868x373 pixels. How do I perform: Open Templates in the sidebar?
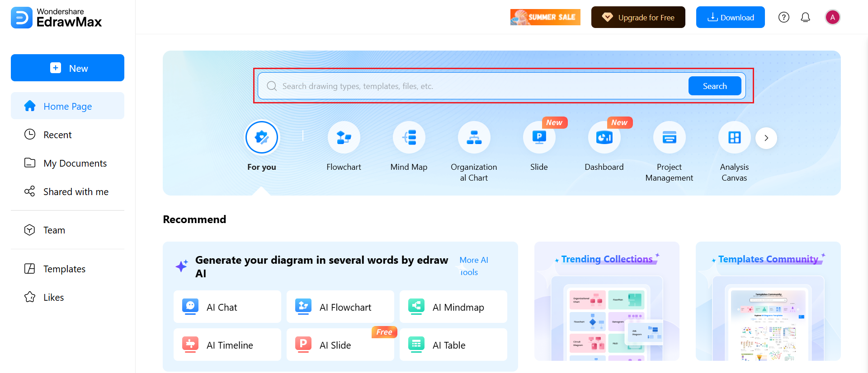click(x=67, y=269)
